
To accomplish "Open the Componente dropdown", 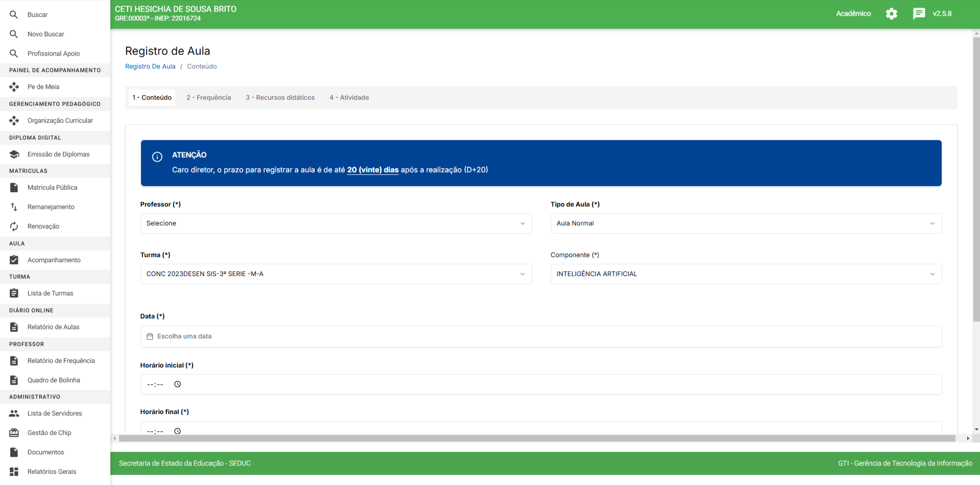I will tap(745, 274).
